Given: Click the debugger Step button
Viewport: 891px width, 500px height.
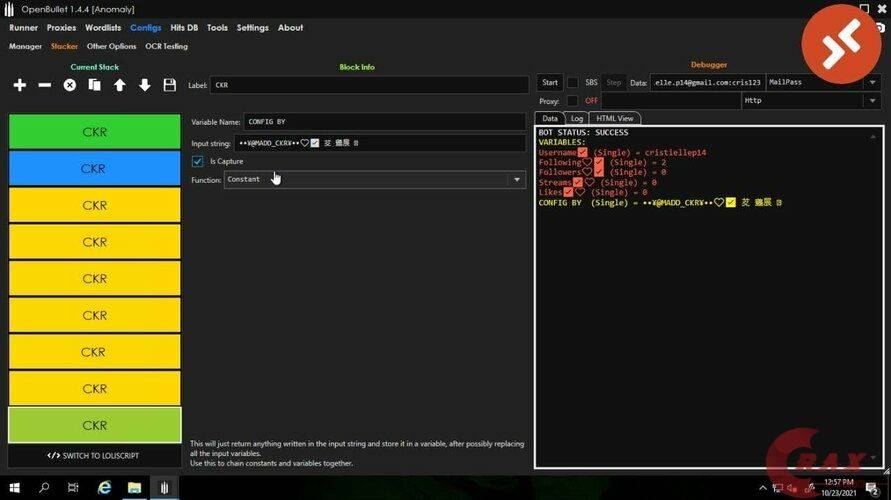Looking at the screenshot, I should tap(614, 82).
